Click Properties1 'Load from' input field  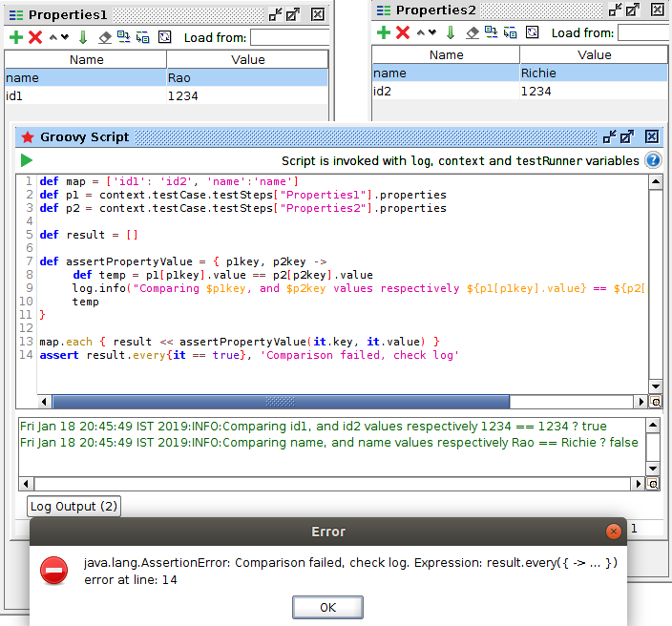289,38
